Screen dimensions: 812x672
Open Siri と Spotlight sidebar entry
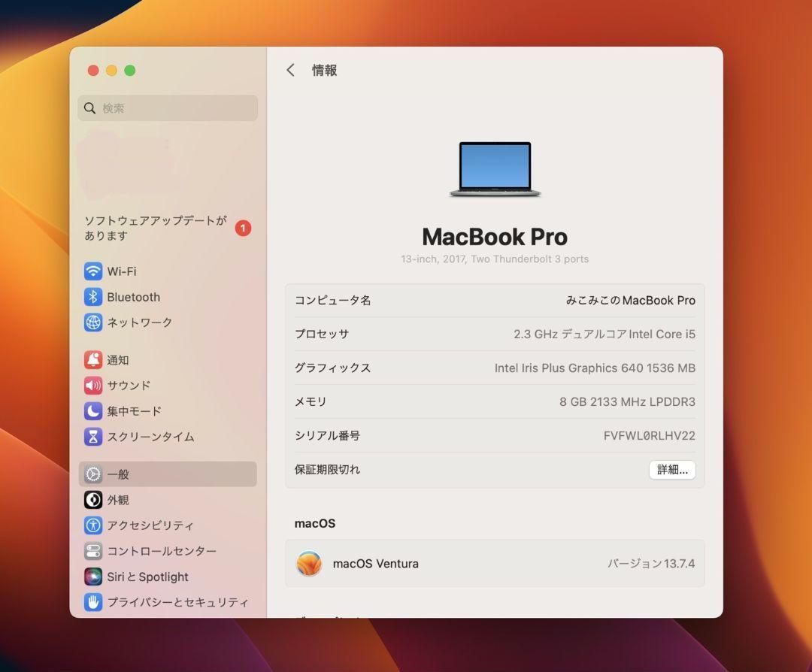pyautogui.click(x=168, y=577)
